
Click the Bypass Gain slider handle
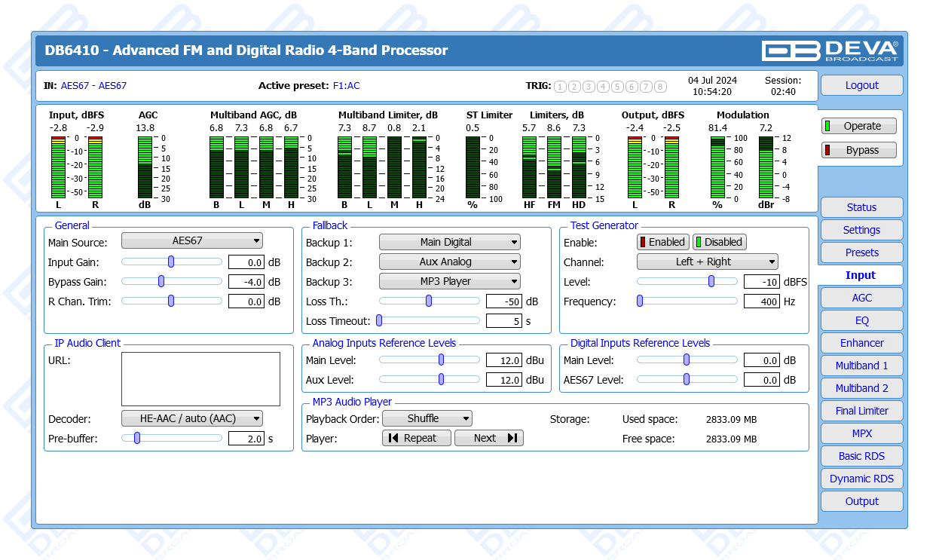pos(161,281)
